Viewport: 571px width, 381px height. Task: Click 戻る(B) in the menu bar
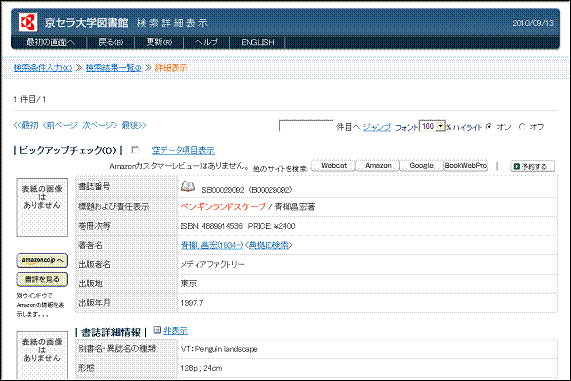click(x=111, y=42)
